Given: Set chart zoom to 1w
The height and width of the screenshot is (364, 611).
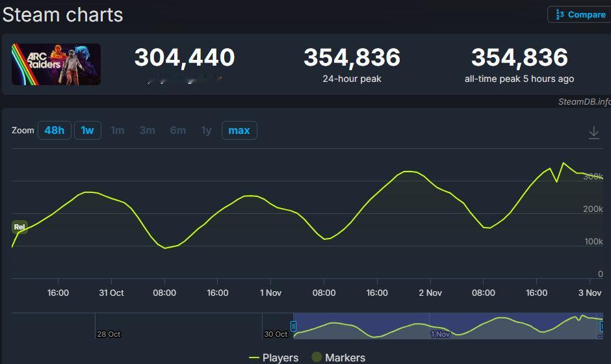Looking at the screenshot, I should 88,130.
